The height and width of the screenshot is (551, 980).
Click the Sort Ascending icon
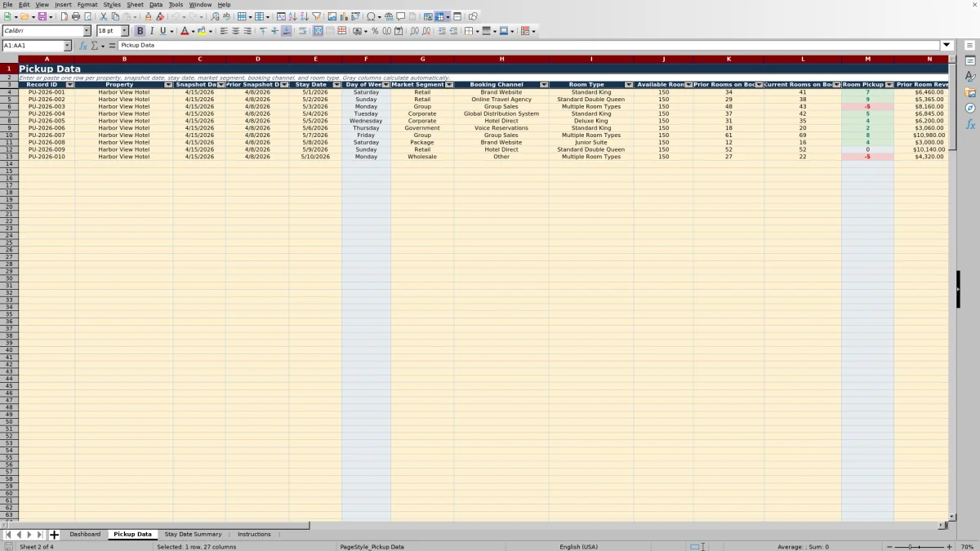click(x=292, y=16)
